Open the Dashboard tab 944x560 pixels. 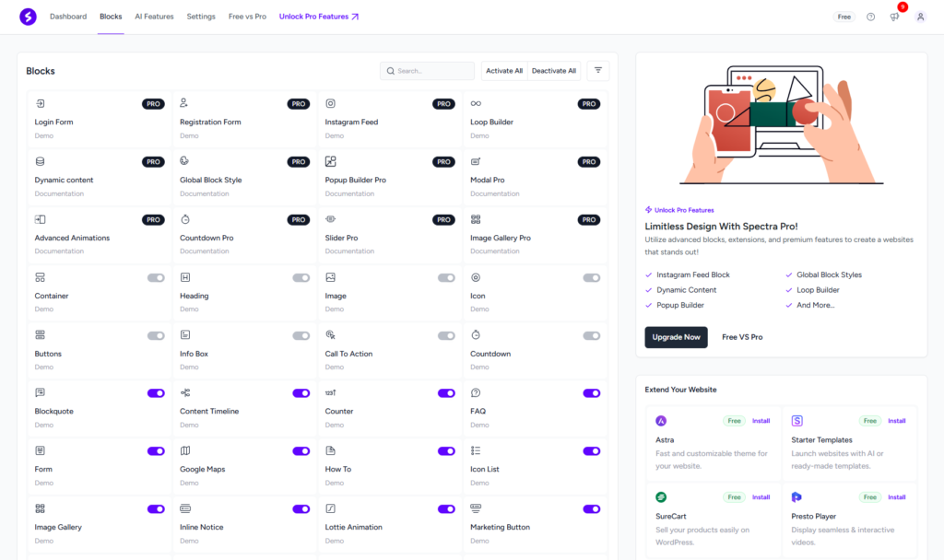[x=68, y=17]
